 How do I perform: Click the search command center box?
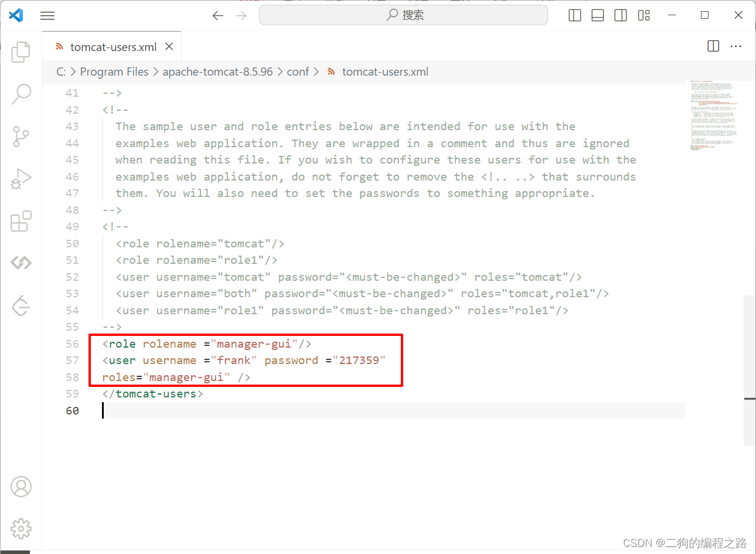point(403,15)
